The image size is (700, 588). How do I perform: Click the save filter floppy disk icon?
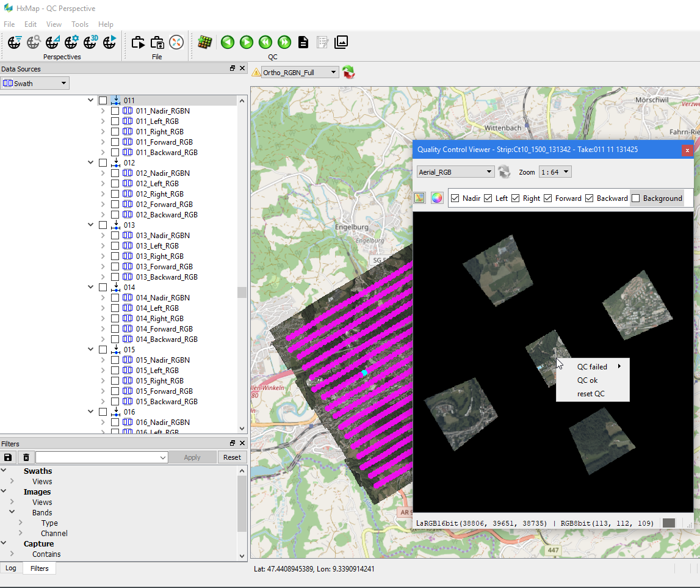pyautogui.click(x=8, y=457)
